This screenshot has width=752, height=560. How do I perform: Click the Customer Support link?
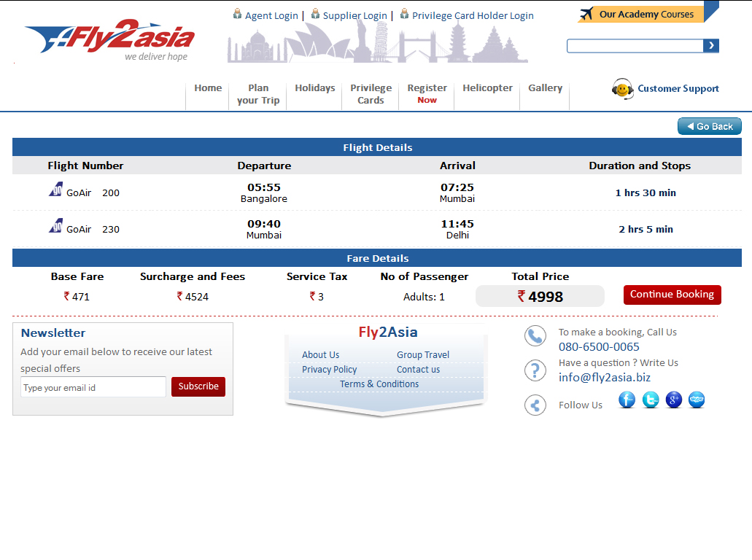[x=678, y=89]
